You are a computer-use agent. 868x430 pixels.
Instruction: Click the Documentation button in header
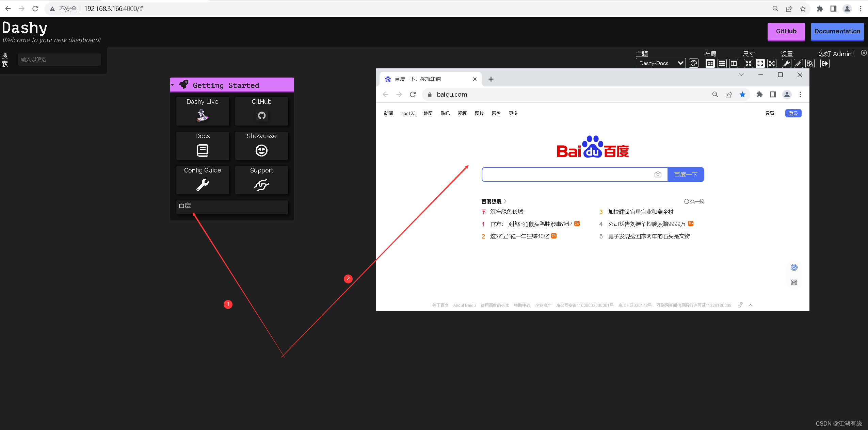835,32
